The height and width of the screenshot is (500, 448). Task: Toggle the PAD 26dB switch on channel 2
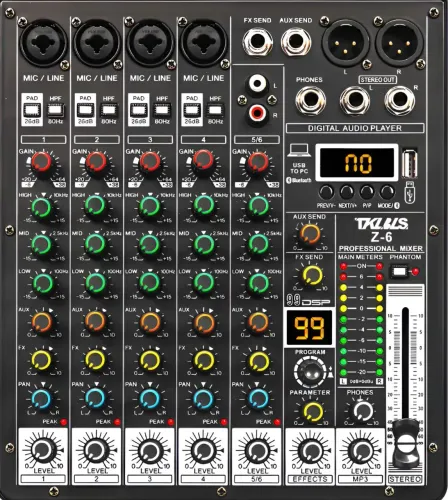(x=86, y=109)
